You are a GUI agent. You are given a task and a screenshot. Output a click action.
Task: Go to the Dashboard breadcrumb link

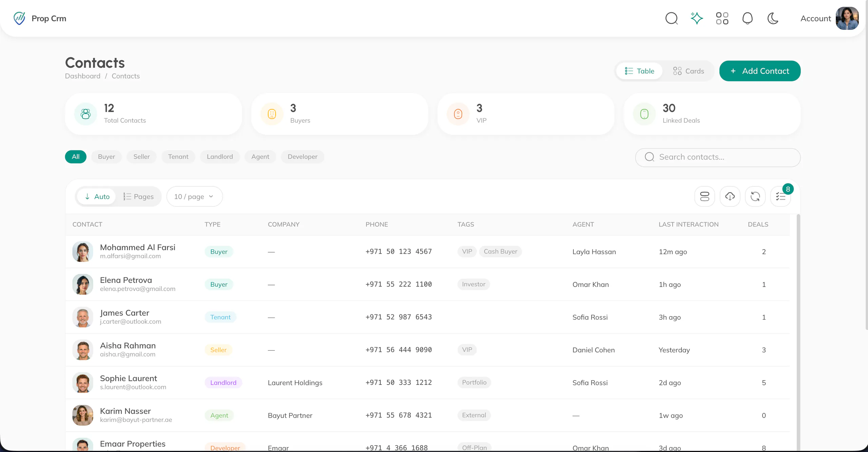click(83, 76)
